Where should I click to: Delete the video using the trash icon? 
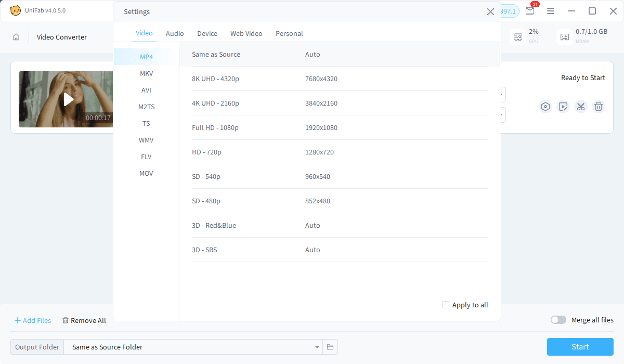[599, 106]
